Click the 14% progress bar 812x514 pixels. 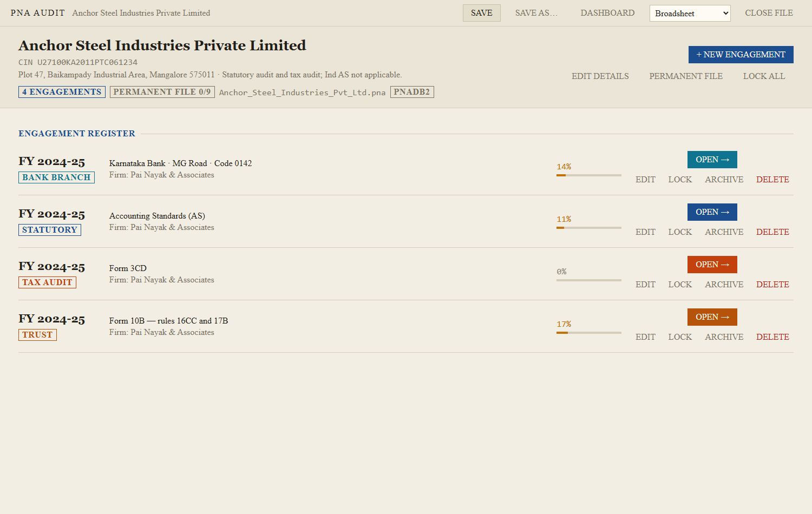point(589,175)
